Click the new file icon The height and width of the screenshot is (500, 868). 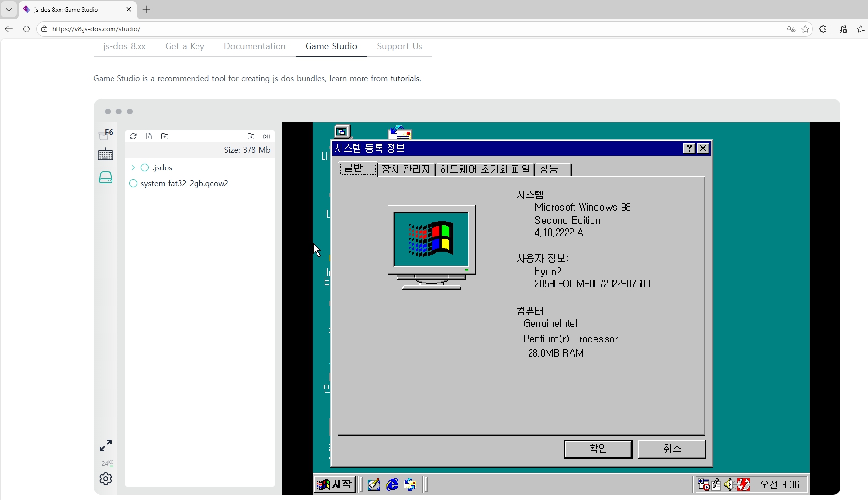(x=149, y=136)
